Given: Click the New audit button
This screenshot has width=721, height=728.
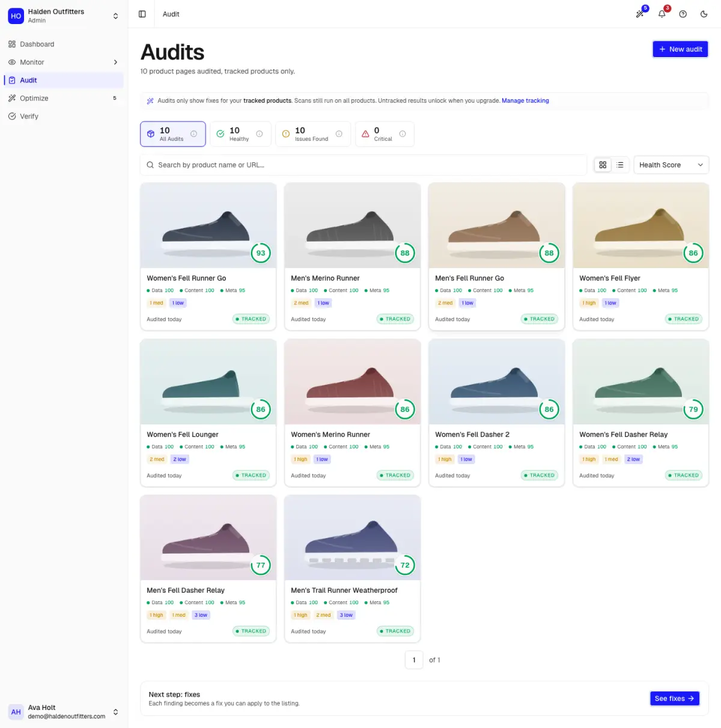Looking at the screenshot, I should (680, 49).
